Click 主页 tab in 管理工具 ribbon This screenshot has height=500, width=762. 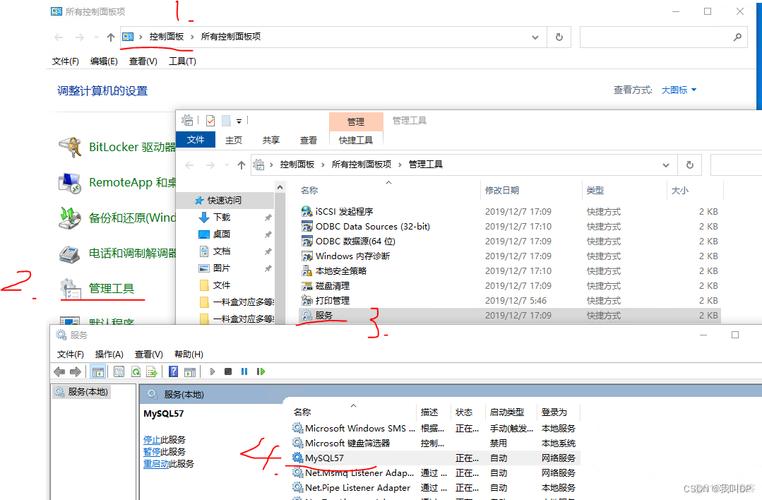click(233, 140)
